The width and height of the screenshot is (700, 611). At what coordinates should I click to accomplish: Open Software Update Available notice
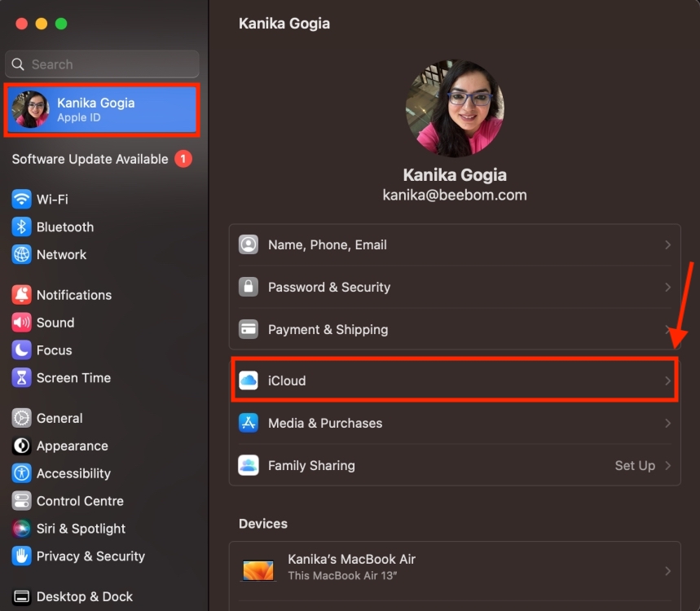pos(93,159)
